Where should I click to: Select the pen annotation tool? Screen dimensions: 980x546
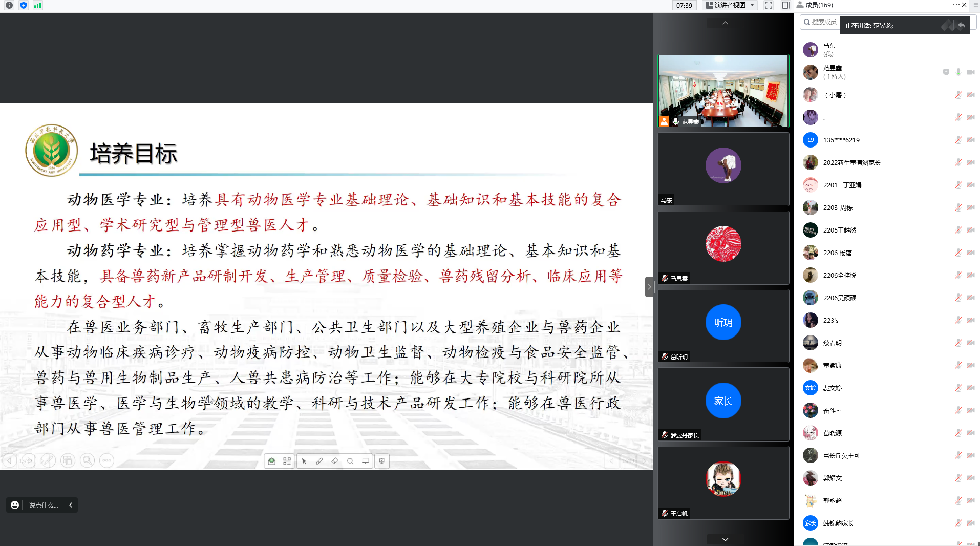[319, 461]
